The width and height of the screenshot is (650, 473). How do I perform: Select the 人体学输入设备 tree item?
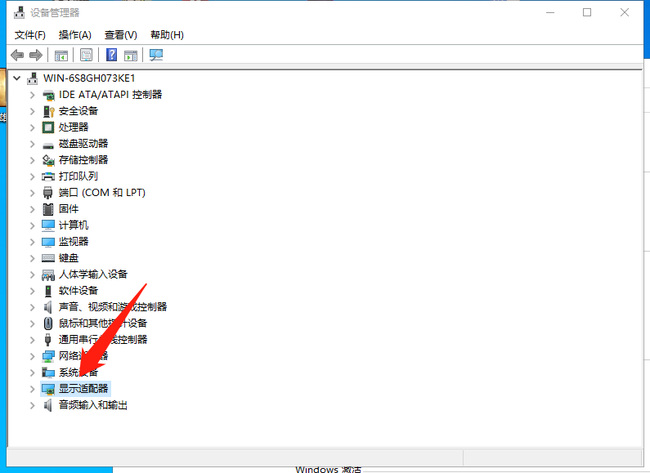93,274
